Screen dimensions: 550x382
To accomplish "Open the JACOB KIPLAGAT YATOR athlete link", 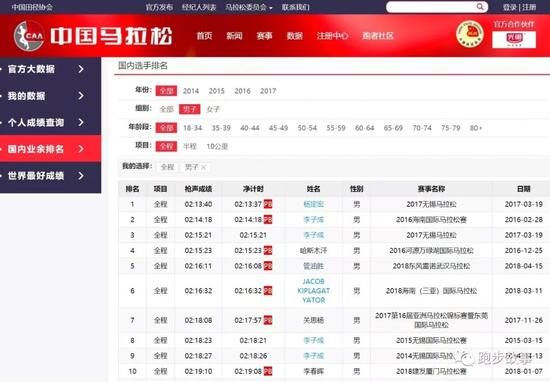I will (314, 291).
